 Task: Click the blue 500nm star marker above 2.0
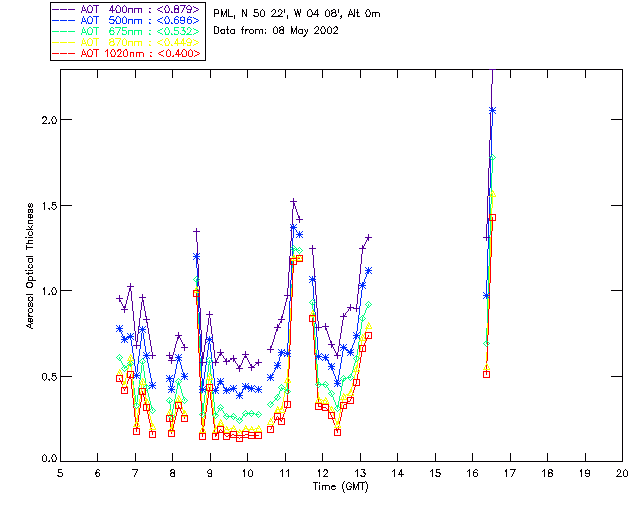[492, 110]
